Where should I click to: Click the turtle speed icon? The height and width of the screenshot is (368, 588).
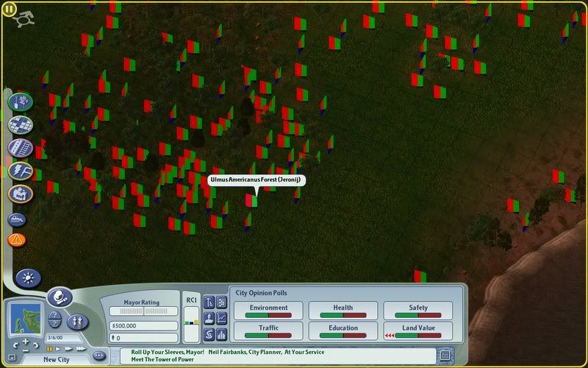click(24, 19)
